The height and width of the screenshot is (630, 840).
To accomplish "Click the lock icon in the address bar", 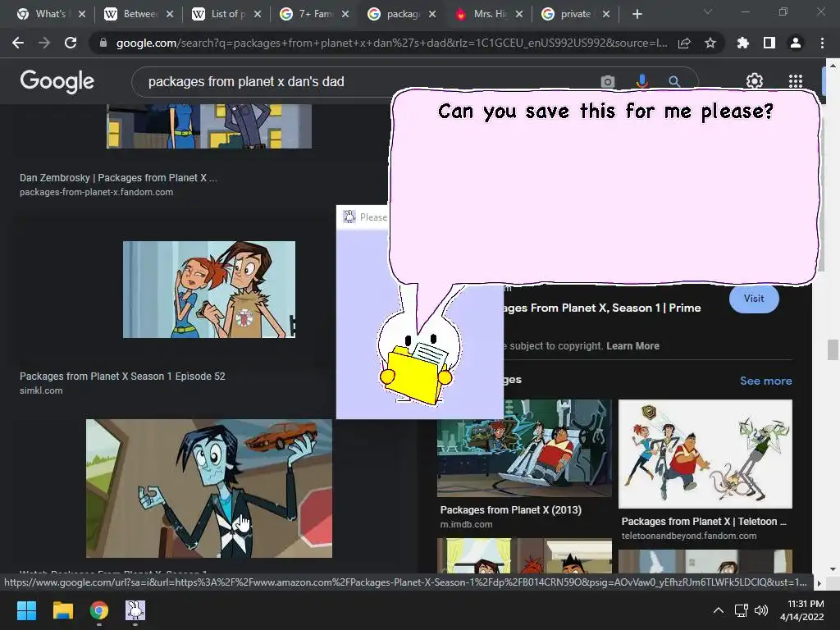I will (103, 43).
